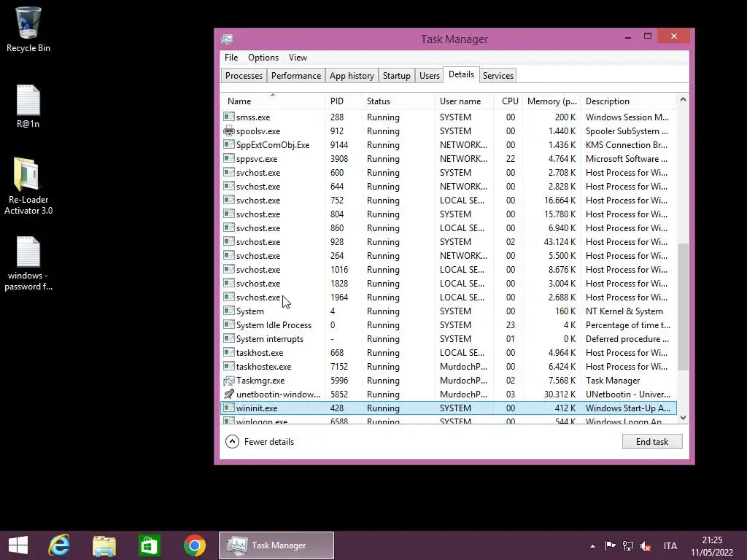The height and width of the screenshot is (560, 747).
Task: Click the scrollbar down arrow
Action: click(x=683, y=418)
